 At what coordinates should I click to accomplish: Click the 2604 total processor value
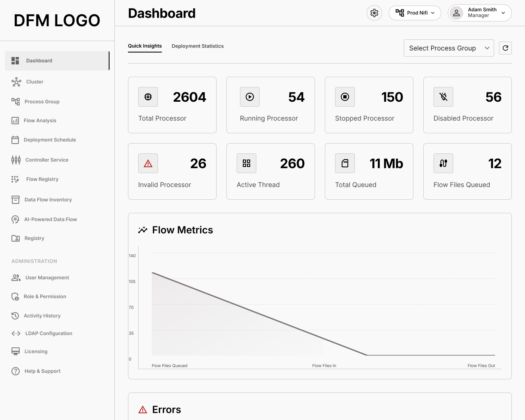pos(189,97)
